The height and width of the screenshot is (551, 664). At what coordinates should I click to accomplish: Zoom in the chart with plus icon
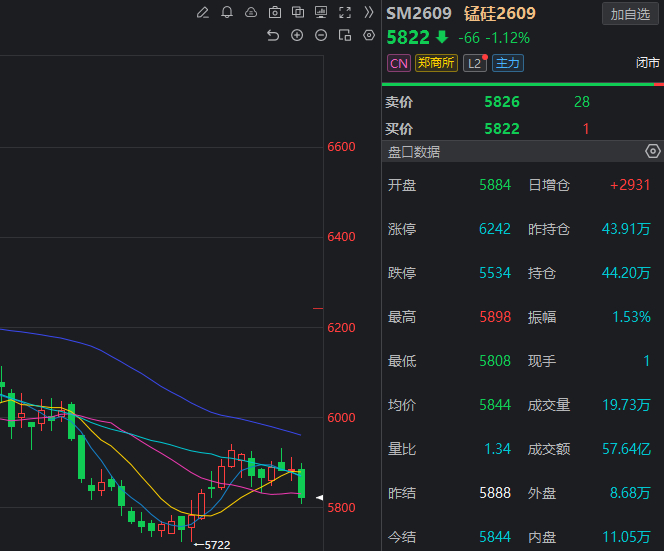[x=297, y=35]
